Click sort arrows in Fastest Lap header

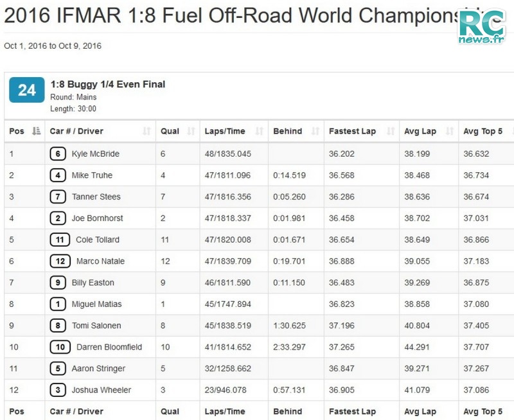391,131
